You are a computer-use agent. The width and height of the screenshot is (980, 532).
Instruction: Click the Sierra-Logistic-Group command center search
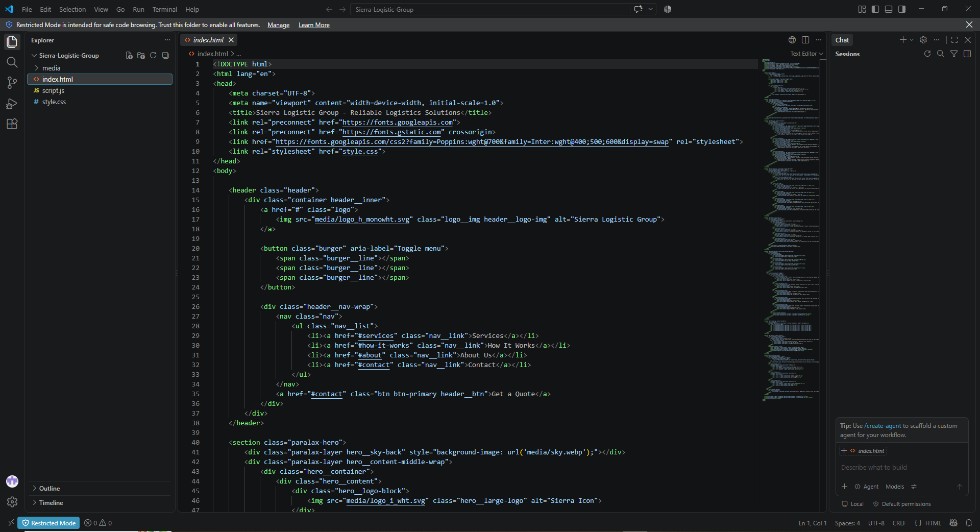(490, 9)
